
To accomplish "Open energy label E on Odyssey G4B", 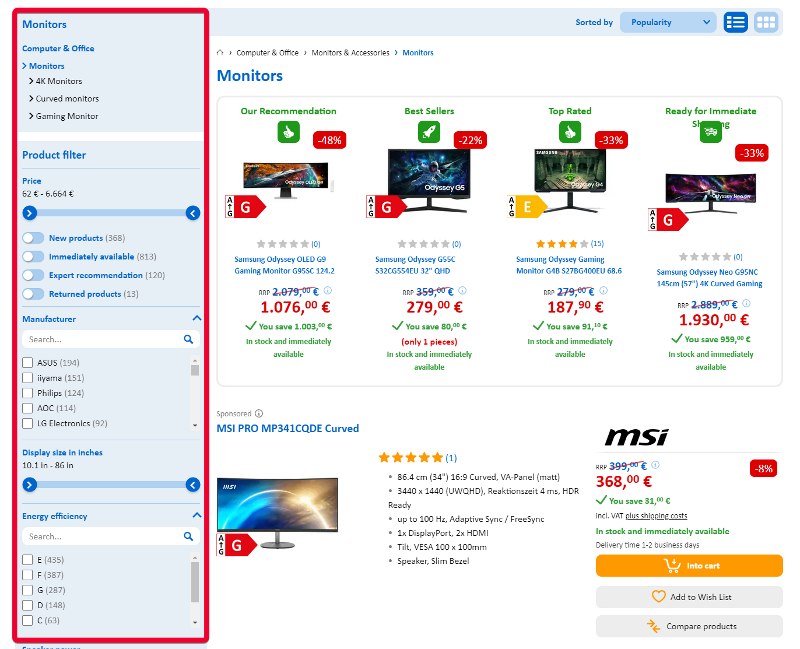I will coord(527,207).
